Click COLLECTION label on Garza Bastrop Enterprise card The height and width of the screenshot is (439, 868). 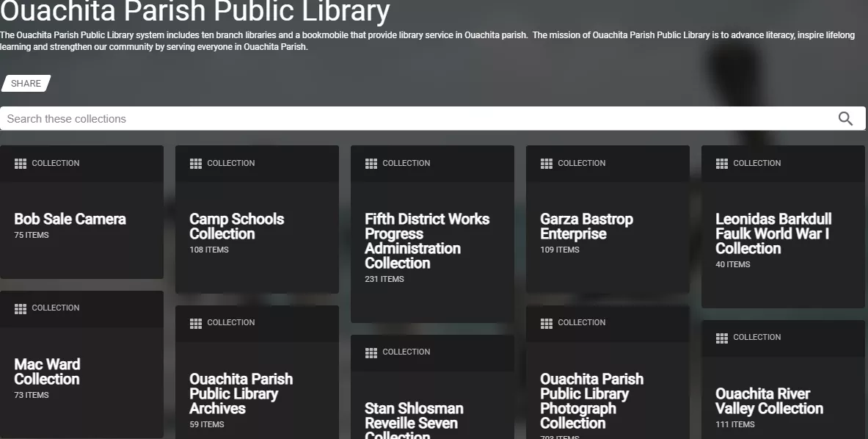coord(582,163)
